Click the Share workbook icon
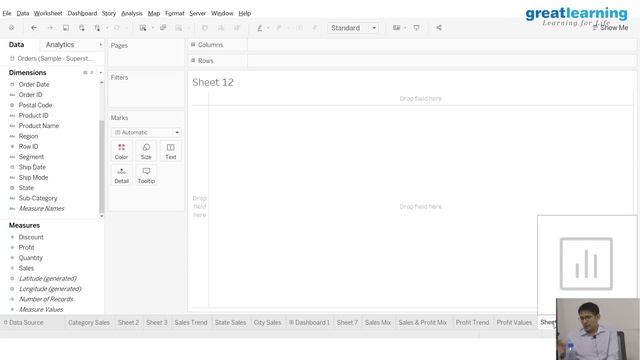The height and width of the screenshot is (360, 640). tap(439, 28)
